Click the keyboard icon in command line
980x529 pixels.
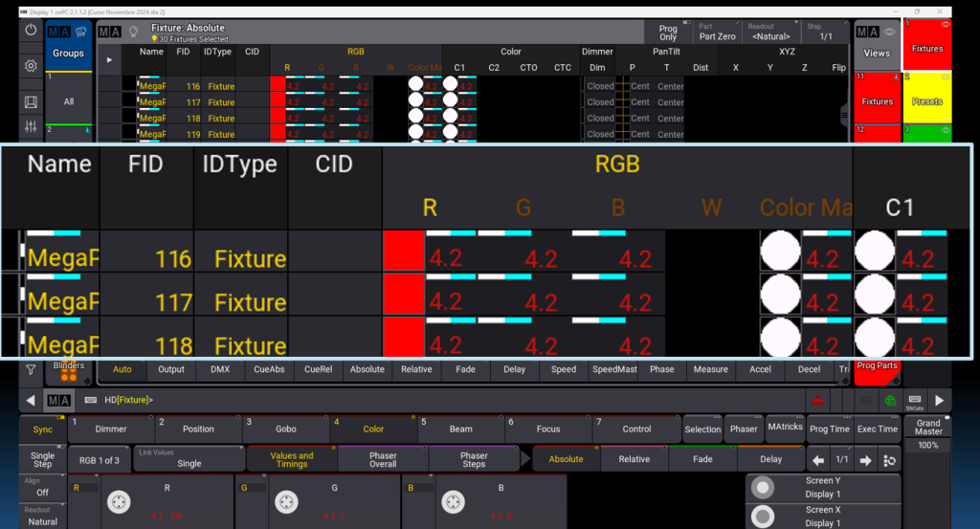click(x=90, y=400)
